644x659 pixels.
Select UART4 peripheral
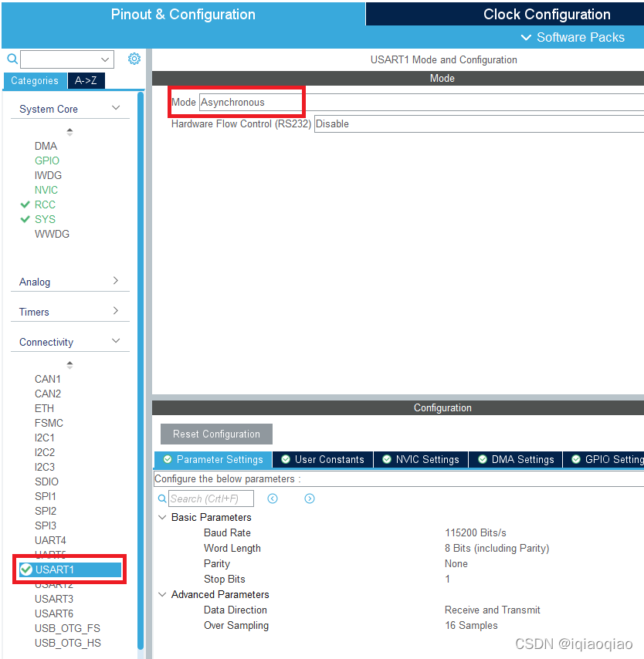pos(50,540)
